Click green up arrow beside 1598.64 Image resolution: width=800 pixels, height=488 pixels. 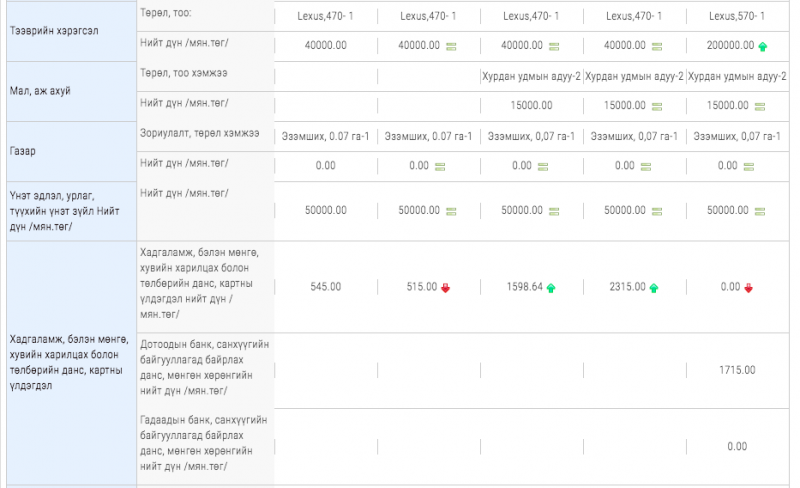[x=551, y=287]
